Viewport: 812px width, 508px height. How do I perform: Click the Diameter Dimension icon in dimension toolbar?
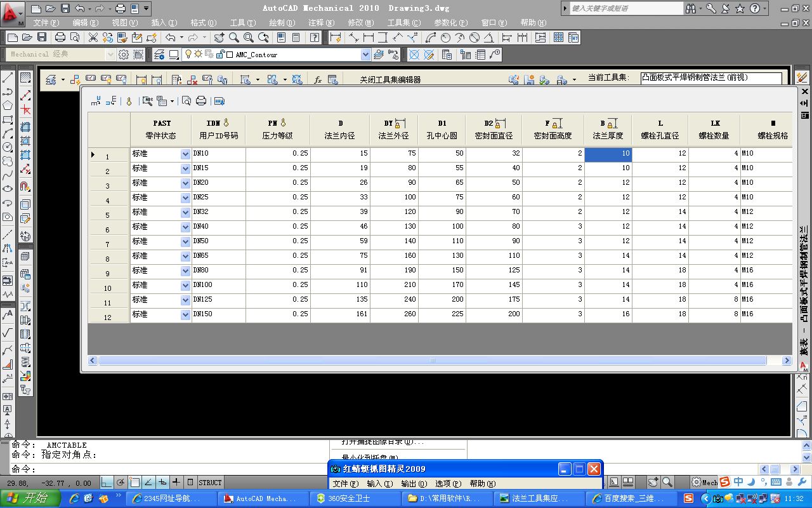tap(474, 37)
